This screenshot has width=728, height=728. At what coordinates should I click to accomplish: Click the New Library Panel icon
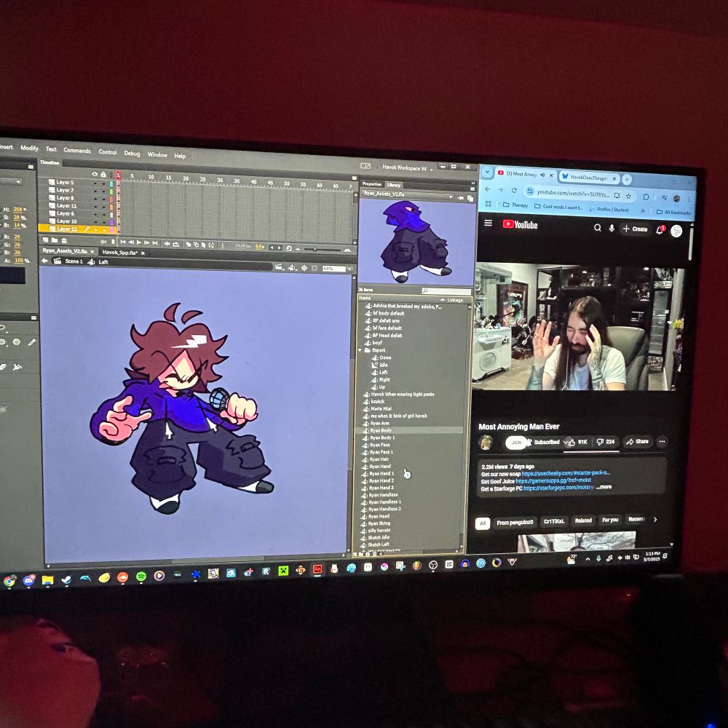click(x=470, y=198)
